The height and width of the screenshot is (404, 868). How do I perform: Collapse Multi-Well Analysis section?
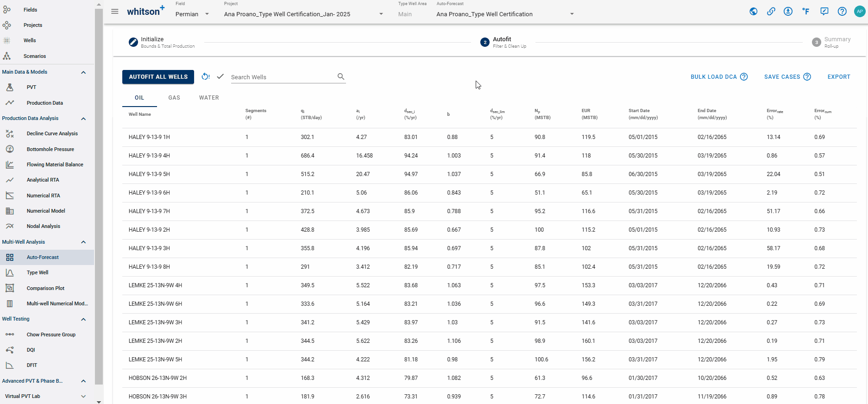pos(83,242)
